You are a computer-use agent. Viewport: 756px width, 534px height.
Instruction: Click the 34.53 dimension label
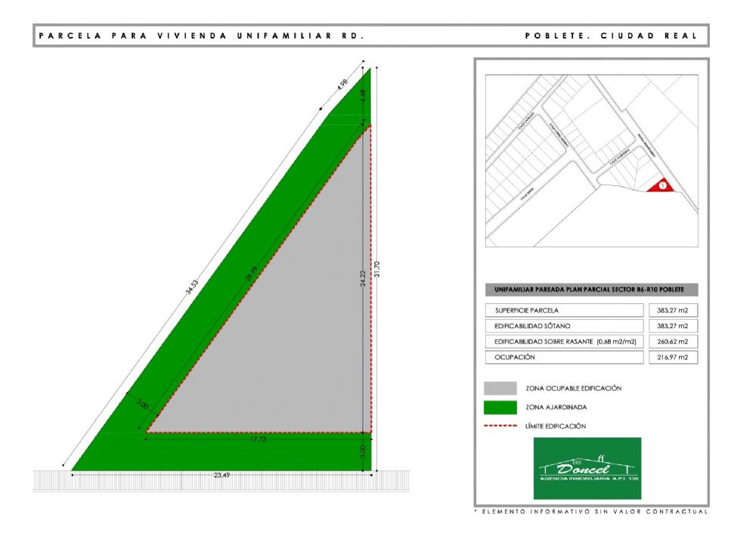pyautogui.click(x=192, y=287)
